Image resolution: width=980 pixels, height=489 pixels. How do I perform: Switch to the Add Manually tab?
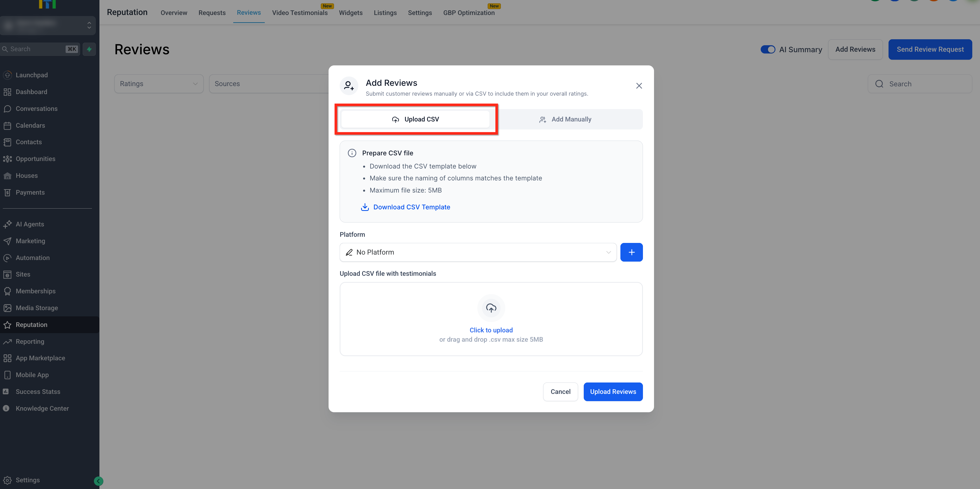point(565,119)
